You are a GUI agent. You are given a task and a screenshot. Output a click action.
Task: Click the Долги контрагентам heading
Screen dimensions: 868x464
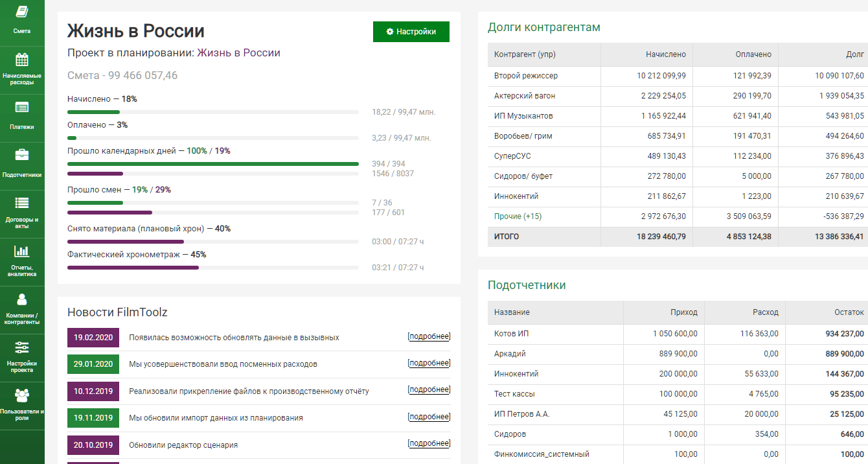[544, 27]
